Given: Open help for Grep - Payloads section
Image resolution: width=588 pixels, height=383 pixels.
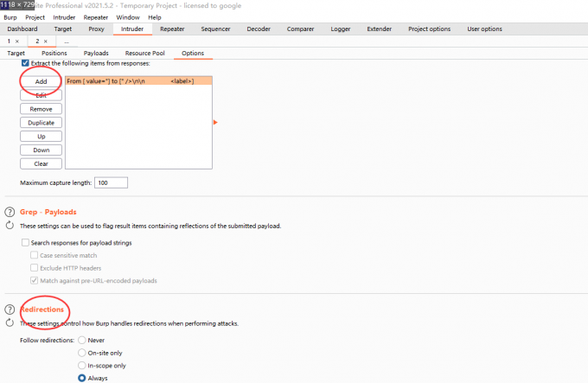Looking at the screenshot, I should (10, 212).
